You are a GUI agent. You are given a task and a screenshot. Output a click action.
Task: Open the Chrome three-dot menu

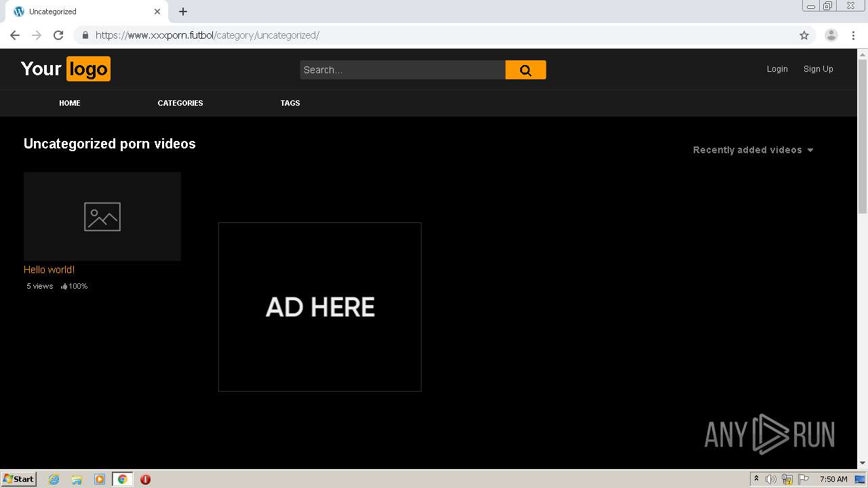854,35
